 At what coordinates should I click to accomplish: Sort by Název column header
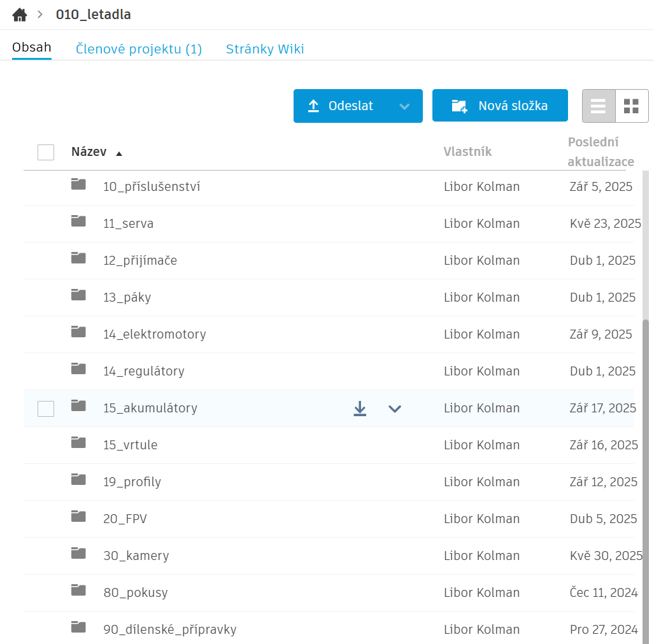89,152
